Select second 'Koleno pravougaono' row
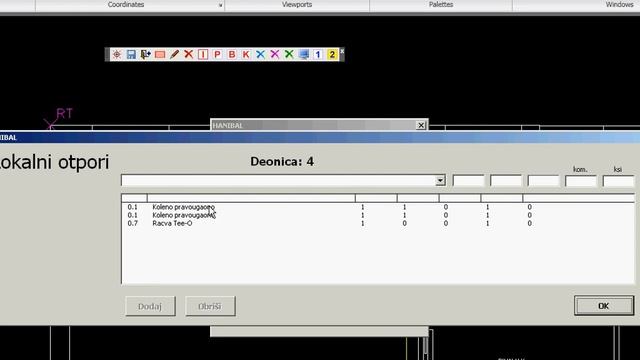This screenshot has width=640, height=360. [x=378, y=215]
